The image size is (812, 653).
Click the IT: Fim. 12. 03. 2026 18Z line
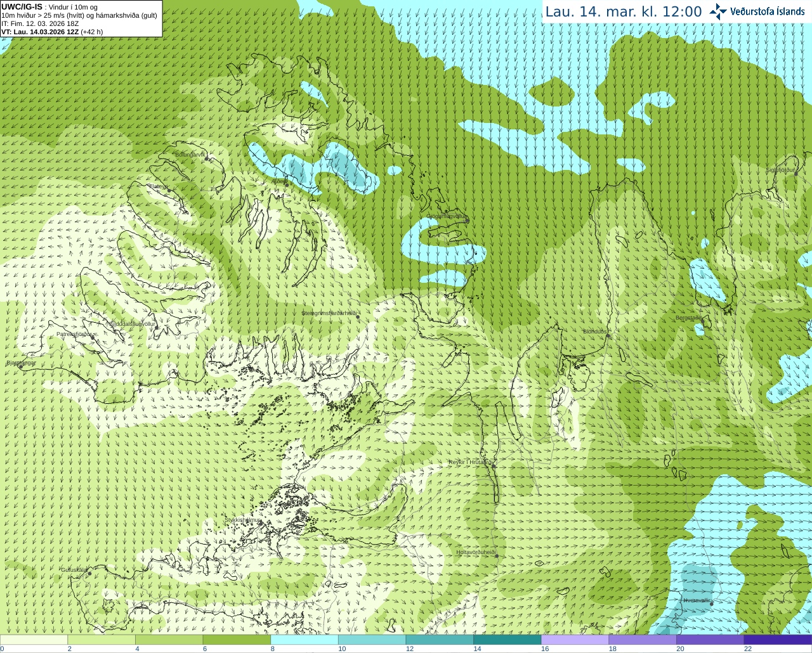coord(40,23)
